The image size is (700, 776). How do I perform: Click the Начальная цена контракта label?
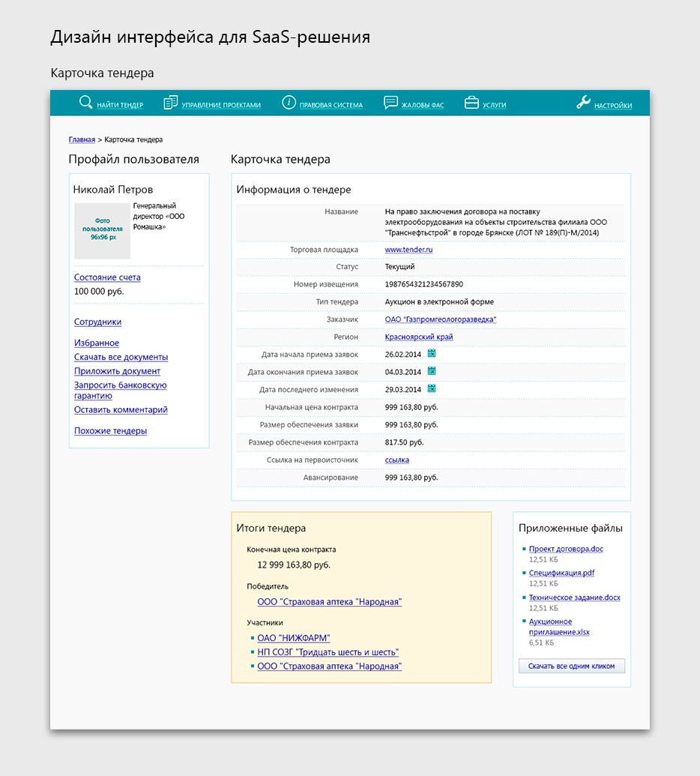point(312,407)
